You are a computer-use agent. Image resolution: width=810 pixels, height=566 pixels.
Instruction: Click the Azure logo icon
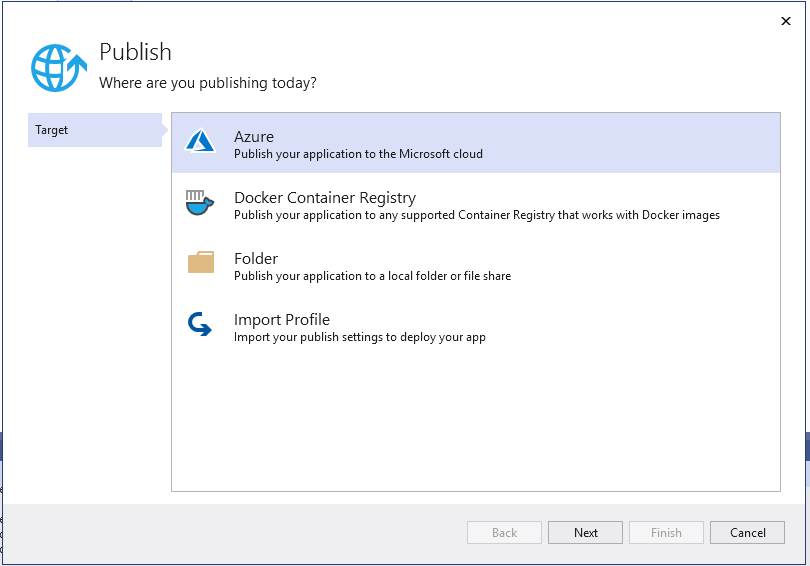pyautogui.click(x=200, y=140)
